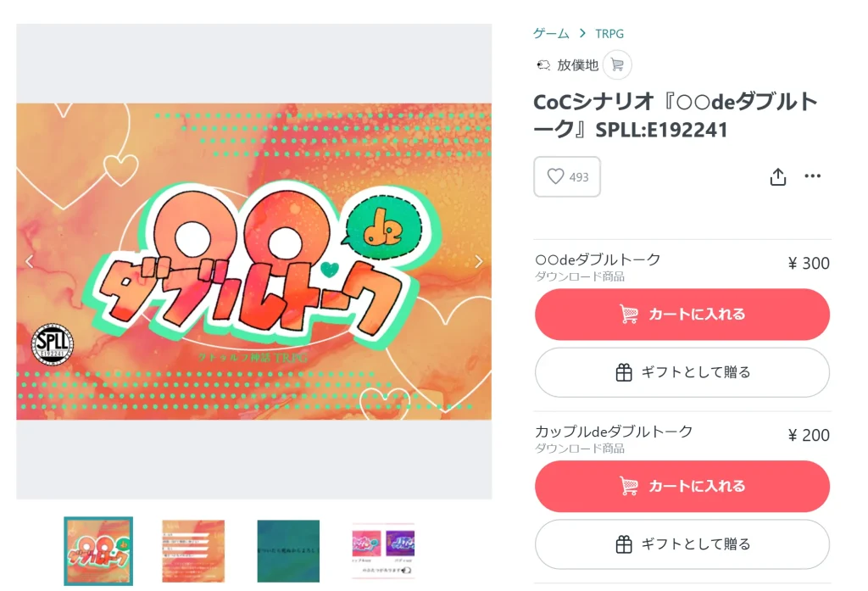Select the dark teal third thumbnail
The image size is (868, 591).
288,551
